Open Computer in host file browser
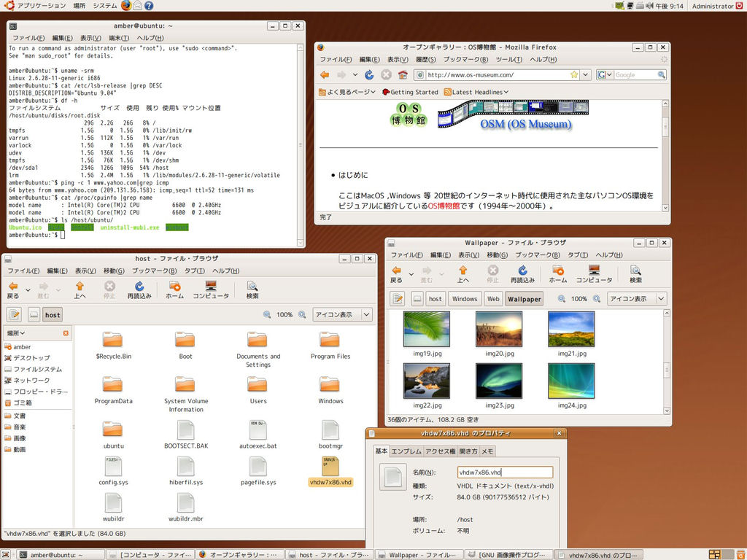The width and height of the screenshot is (747, 560). coord(211,290)
